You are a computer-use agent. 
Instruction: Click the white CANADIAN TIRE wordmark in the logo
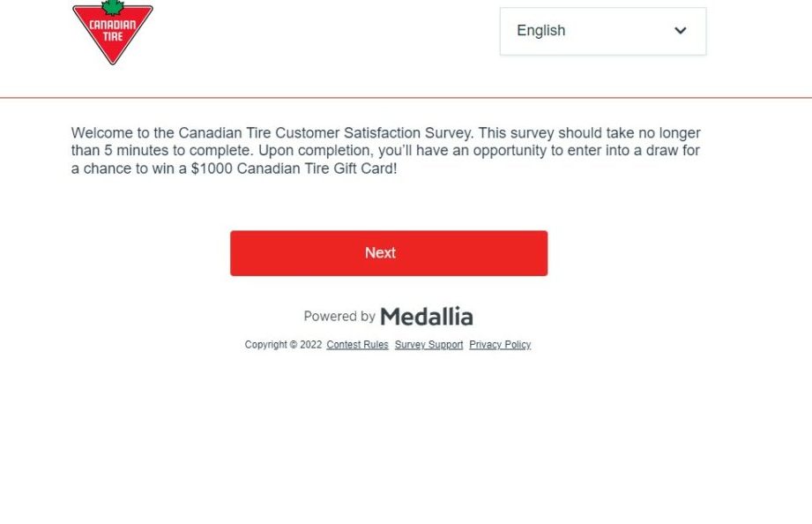(x=112, y=30)
